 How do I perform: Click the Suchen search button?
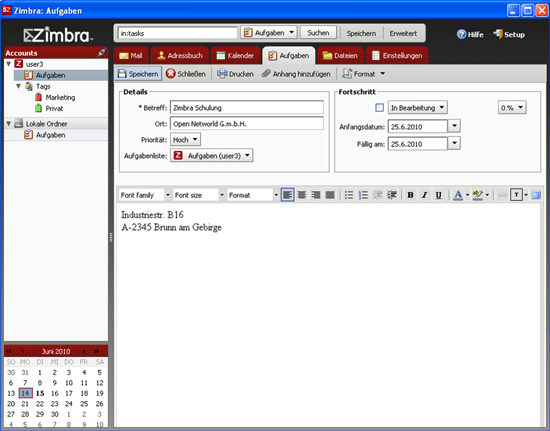coord(318,33)
